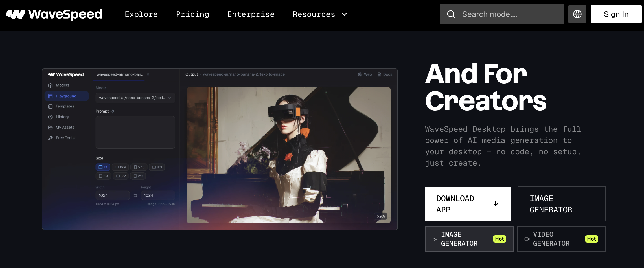Click the generated piano image preview
This screenshot has width=644, height=268.
pos(288,155)
